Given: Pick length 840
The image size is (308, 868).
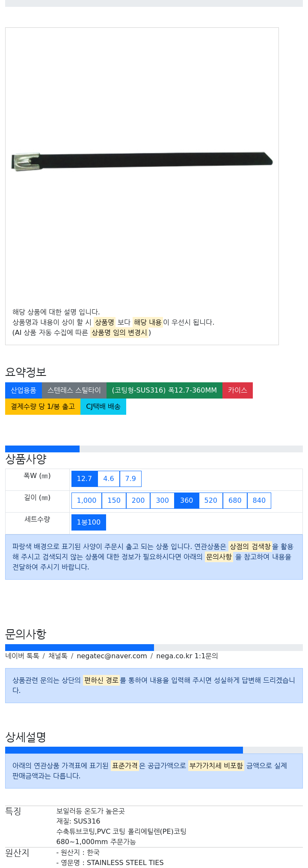Looking at the screenshot, I should (259, 501).
